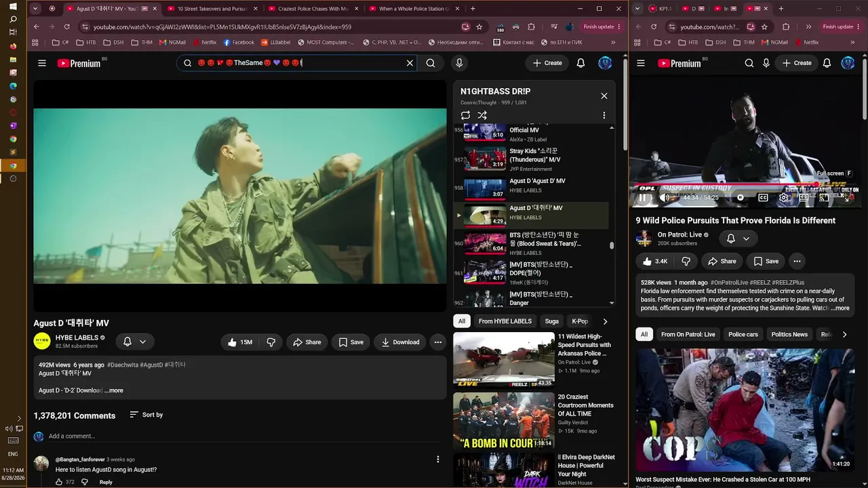Click Create button in left window header

pos(547,63)
